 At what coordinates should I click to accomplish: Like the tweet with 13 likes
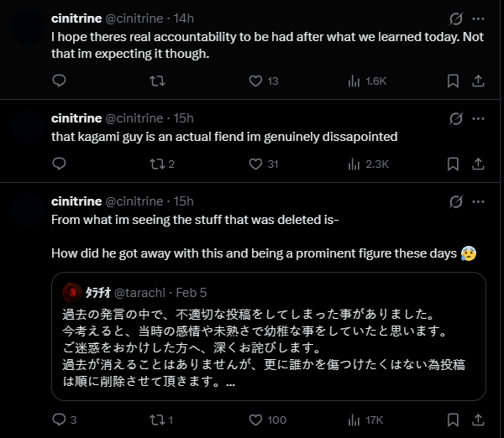point(264,81)
